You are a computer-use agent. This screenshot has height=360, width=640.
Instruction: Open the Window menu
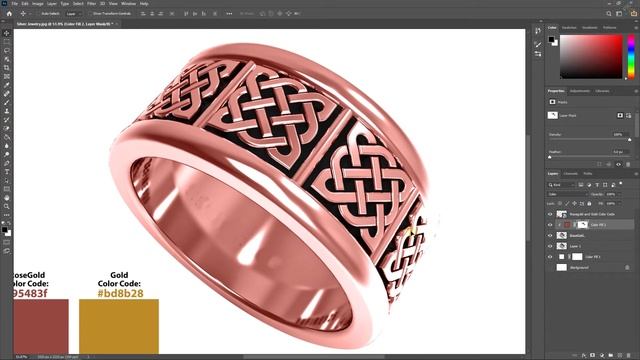pos(129,4)
